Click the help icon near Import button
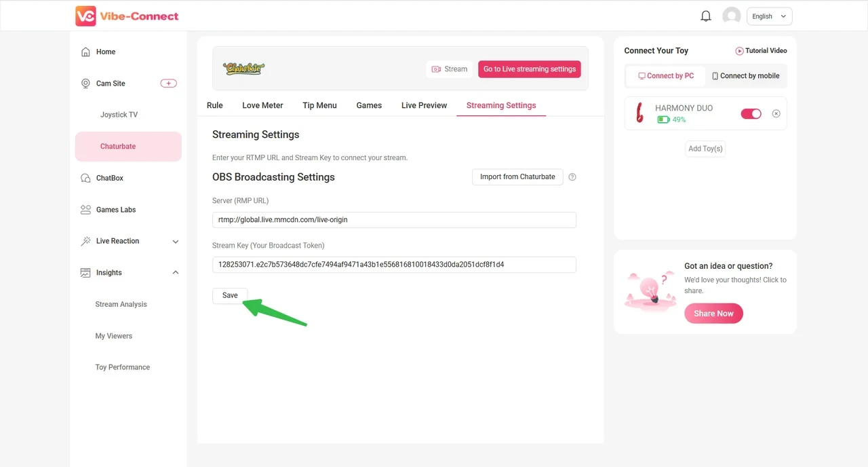This screenshot has height=467, width=868. pos(572,177)
